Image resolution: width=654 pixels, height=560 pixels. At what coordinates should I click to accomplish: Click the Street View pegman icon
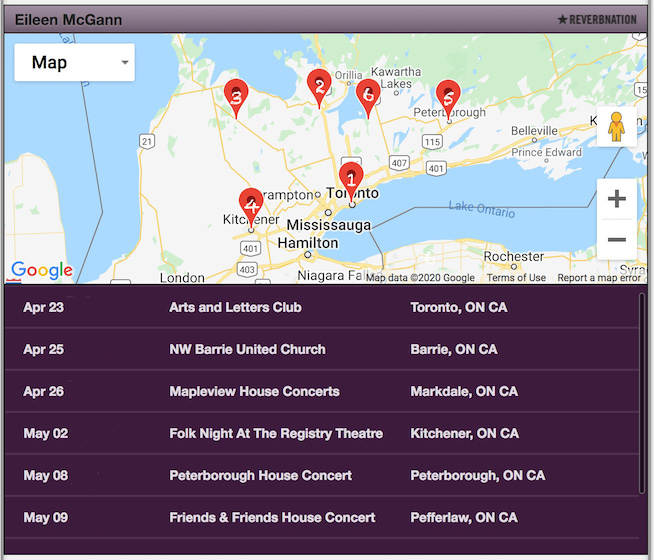pos(616,128)
